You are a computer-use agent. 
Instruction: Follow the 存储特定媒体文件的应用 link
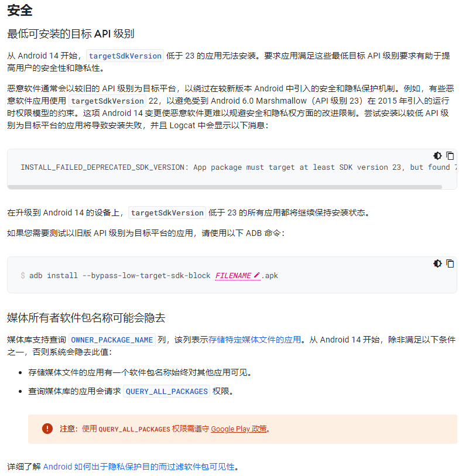[255, 340]
